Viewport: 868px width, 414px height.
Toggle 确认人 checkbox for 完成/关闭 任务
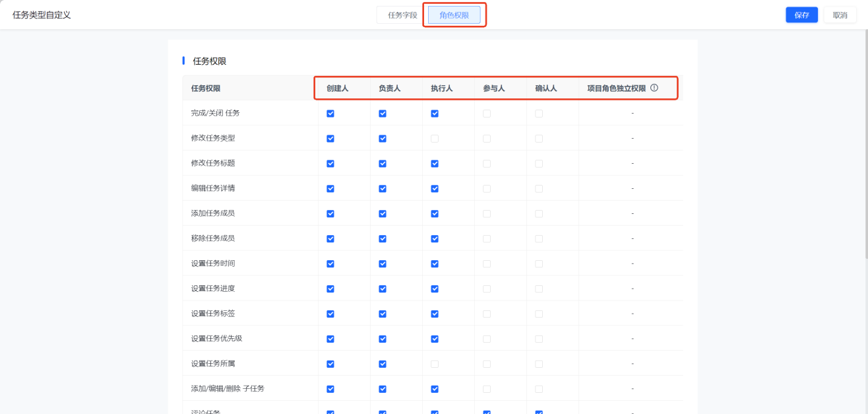(539, 114)
